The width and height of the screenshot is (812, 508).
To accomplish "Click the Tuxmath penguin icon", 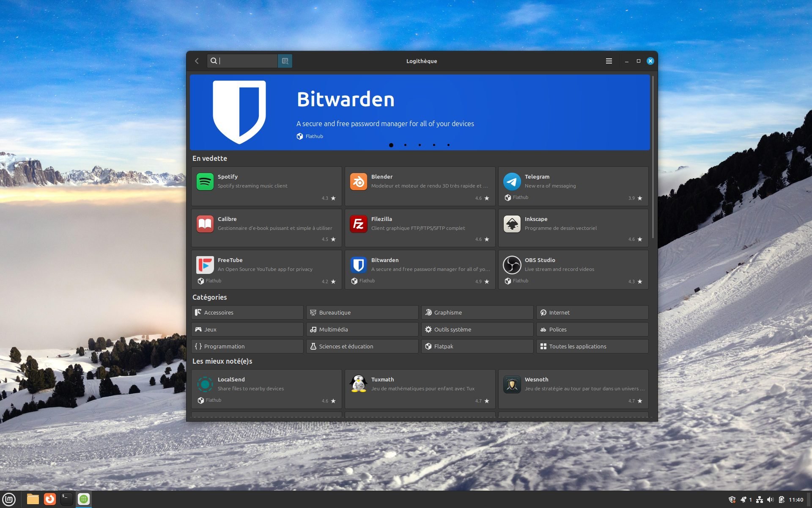I will [359, 384].
